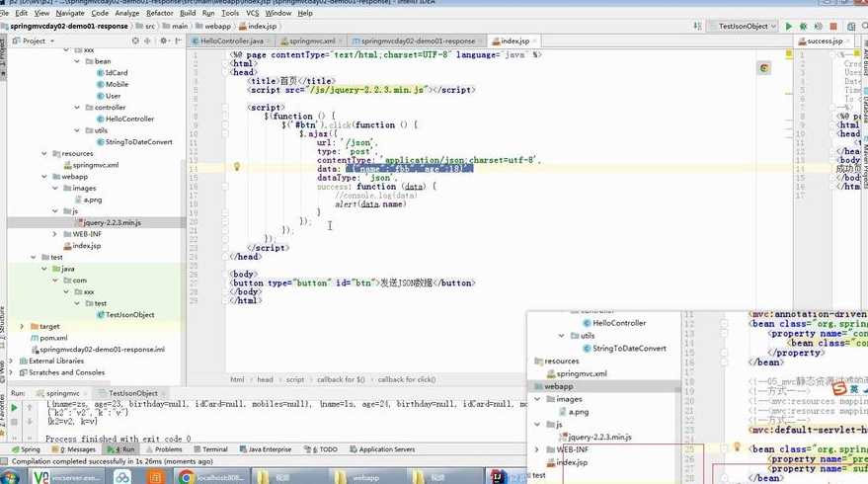
Task: Collapse the utils folder in project tree
Action: click(x=77, y=130)
